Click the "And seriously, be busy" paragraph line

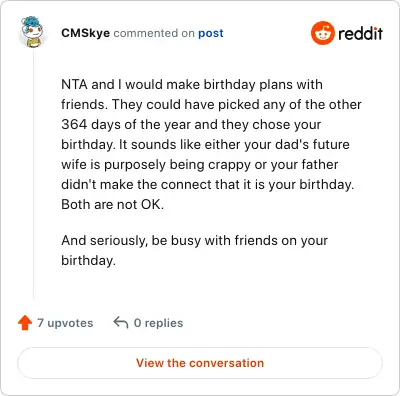coord(195,240)
